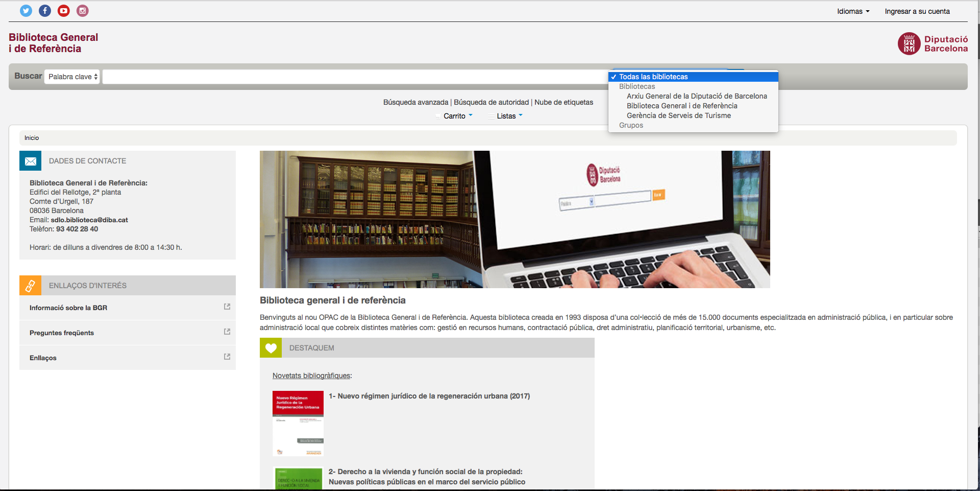Expand the Listas dropdown
This screenshot has width=980, height=491.
point(509,116)
